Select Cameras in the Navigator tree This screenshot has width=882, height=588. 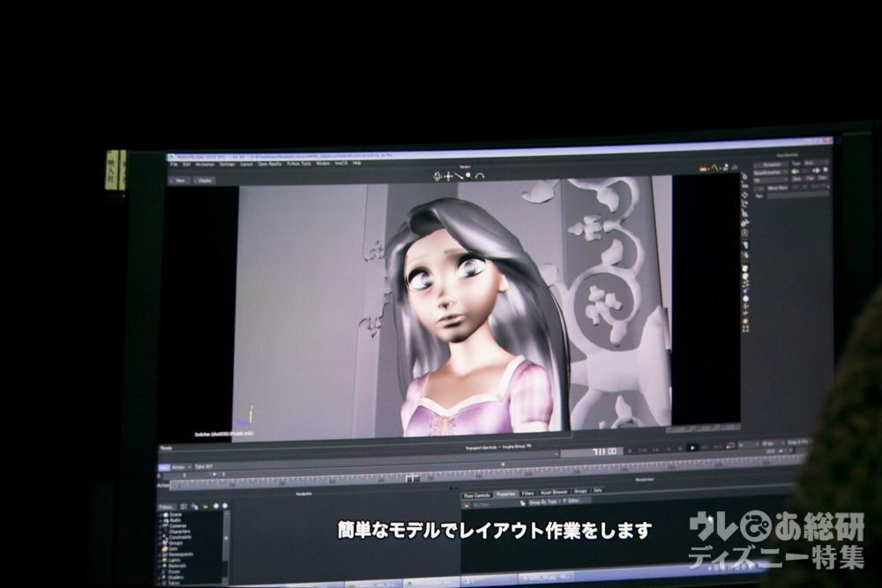pos(178,526)
